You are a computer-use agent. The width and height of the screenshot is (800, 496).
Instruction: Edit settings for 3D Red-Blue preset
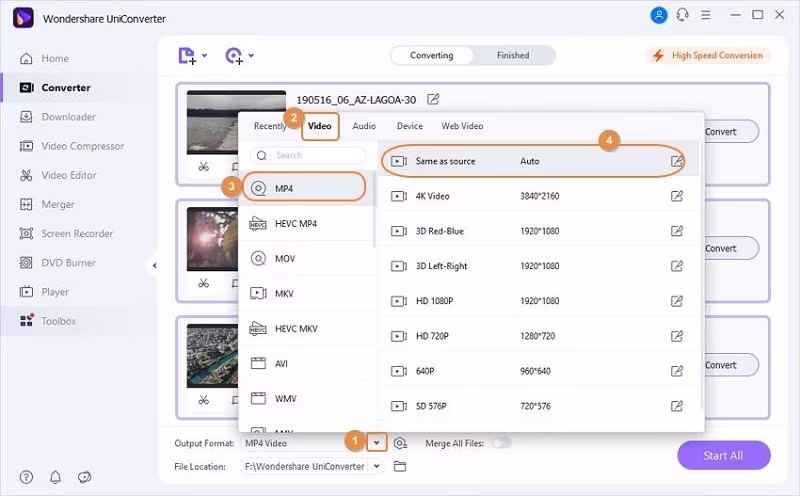(x=677, y=231)
